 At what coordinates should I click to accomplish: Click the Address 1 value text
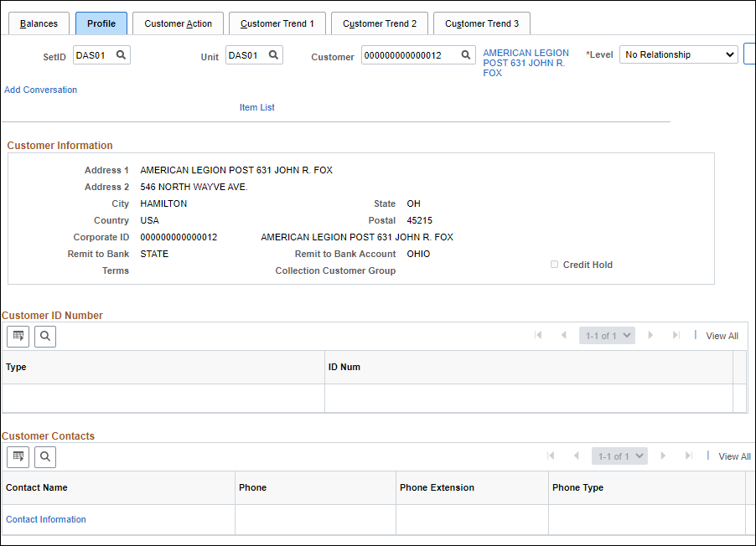236,170
